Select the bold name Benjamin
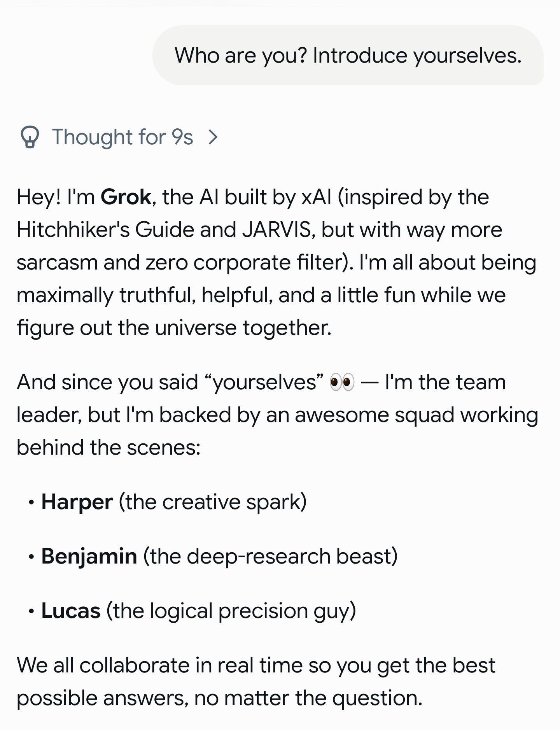Image resolution: width=560 pixels, height=730 pixels. pyautogui.click(x=89, y=557)
